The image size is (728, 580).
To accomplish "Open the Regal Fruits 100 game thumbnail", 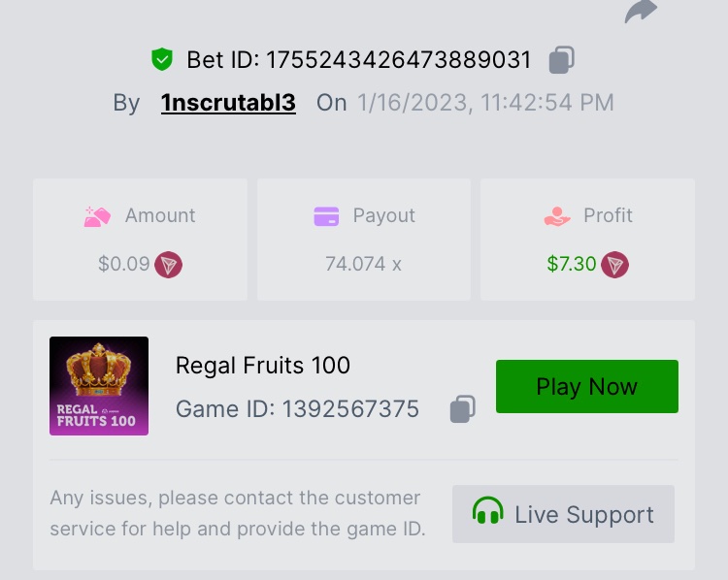I will point(99,386).
